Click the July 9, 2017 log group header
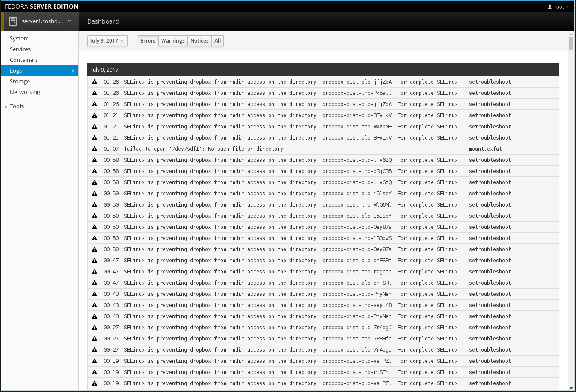The width and height of the screenshot is (576, 392). (x=323, y=70)
